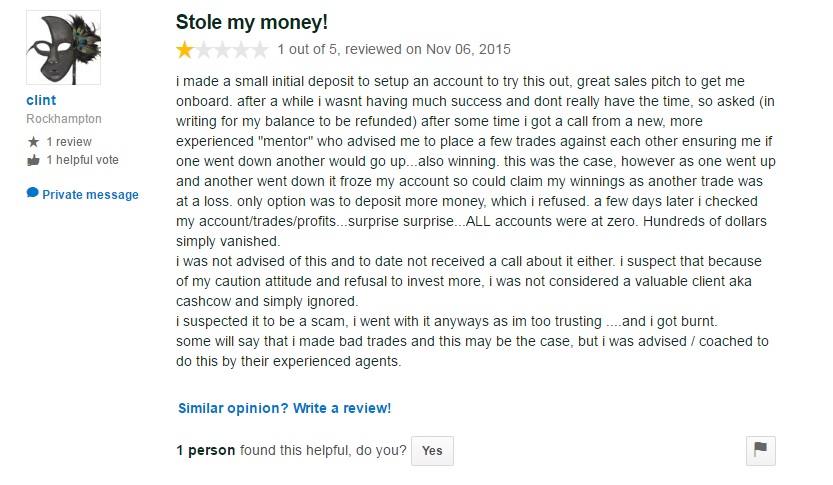Click the second star in the rating

pyautogui.click(x=204, y=48)
